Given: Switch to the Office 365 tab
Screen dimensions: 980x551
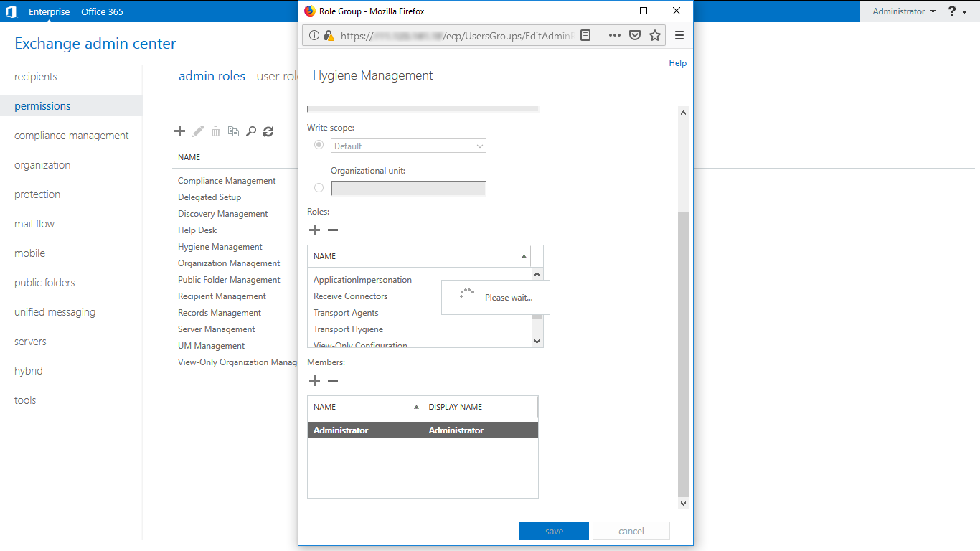Looking at the screenshot, I should (102, 11).
